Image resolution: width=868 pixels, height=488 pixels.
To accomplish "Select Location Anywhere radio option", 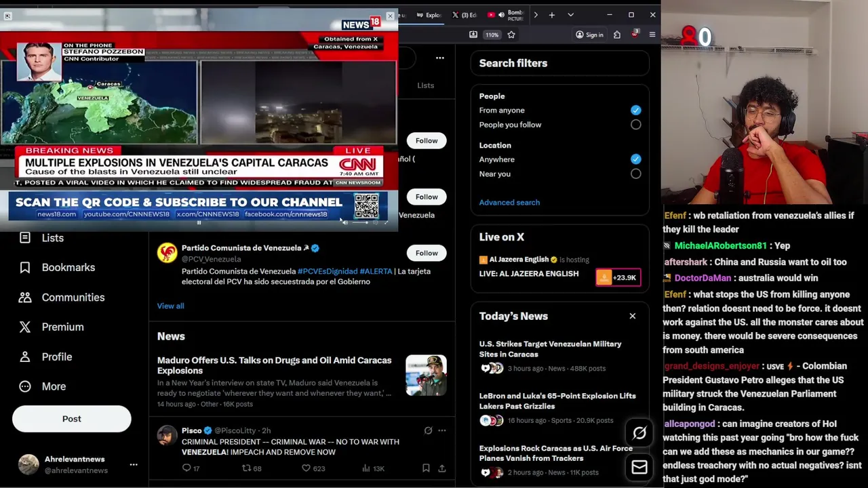I will [x=635, y=159].
